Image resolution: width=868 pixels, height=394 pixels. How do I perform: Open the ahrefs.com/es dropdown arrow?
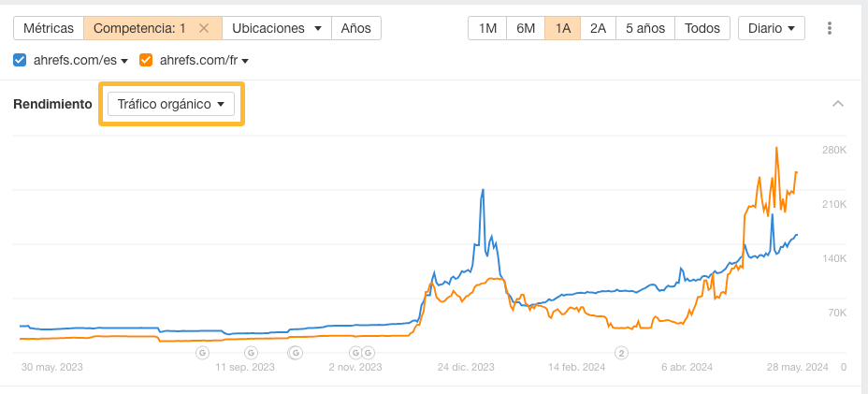tap(124, 62)
